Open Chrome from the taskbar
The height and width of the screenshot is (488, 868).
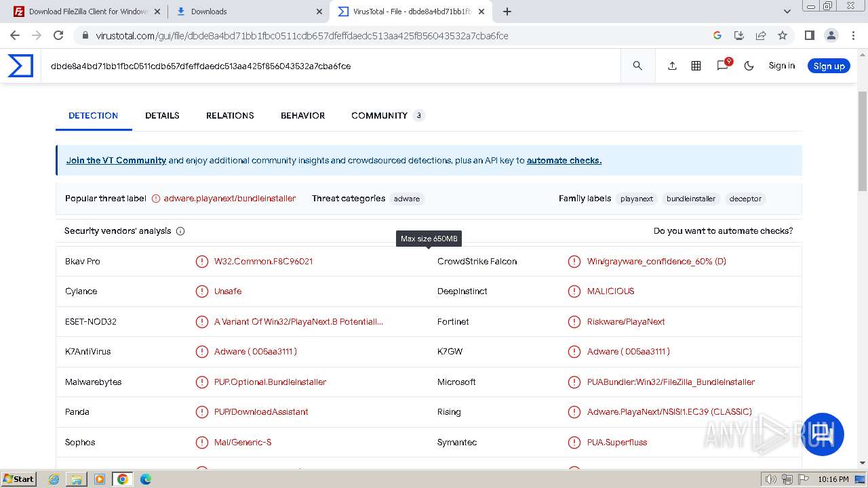tap(122, 479)
